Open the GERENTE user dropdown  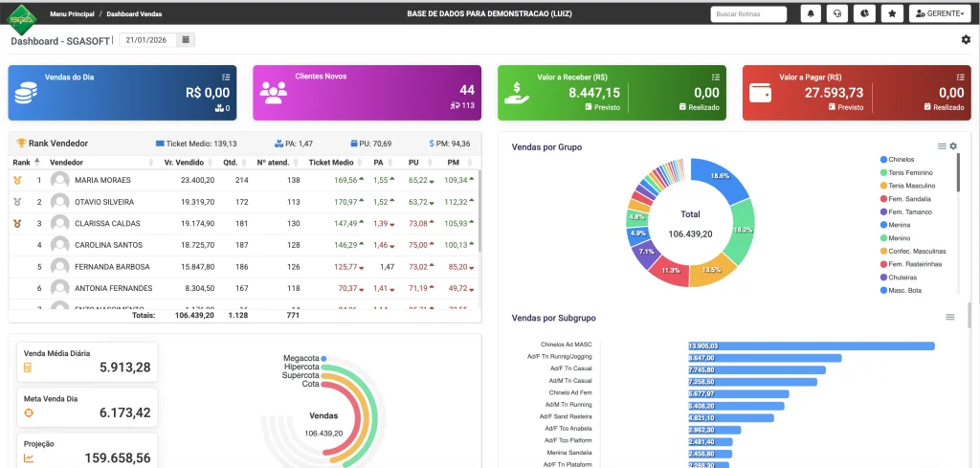[940, 14]
